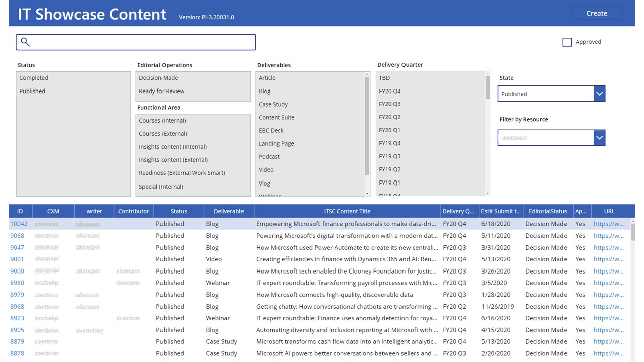Sort by the Status column header
Image resolution: width=644 pixels, height=362 pixels.
point(179,211)
